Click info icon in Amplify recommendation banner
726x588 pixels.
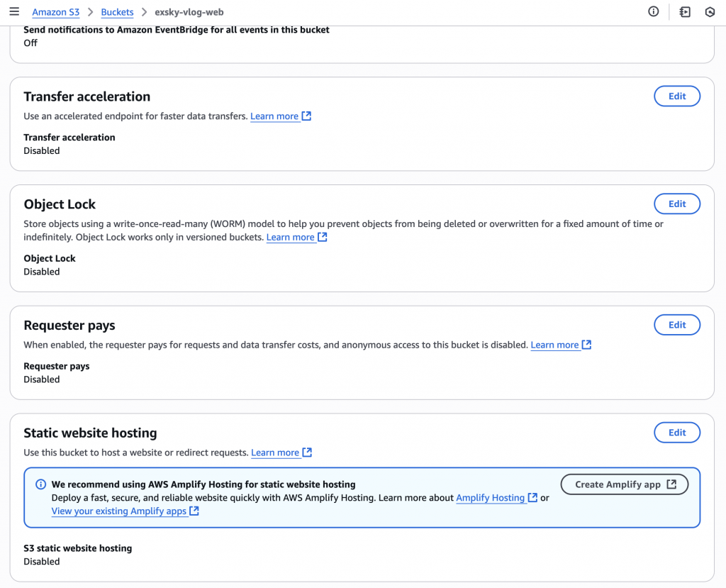coord(41,484)
